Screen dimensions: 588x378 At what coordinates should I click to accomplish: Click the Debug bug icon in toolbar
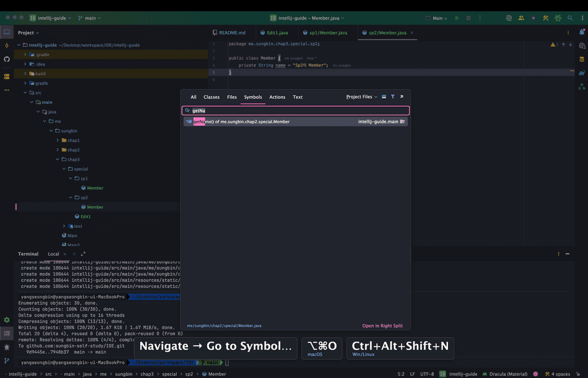click(x=469, y=18)
